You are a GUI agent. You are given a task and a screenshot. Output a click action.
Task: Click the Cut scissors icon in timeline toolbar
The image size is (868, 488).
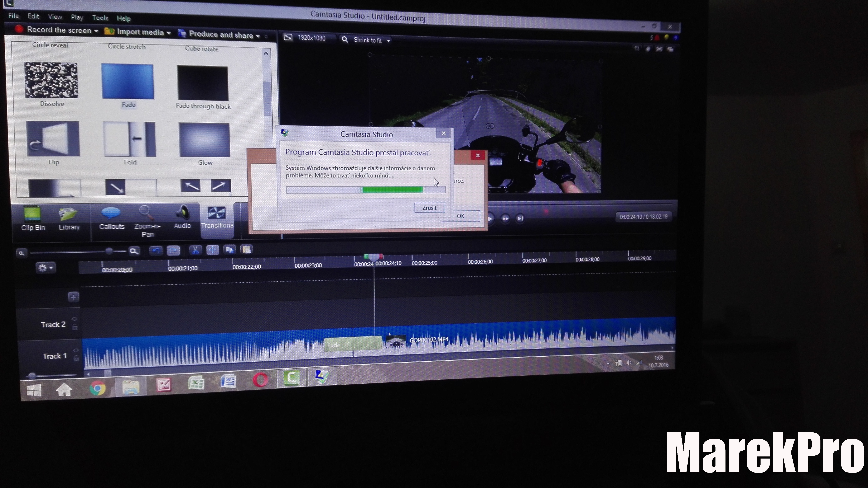point(195,250)
